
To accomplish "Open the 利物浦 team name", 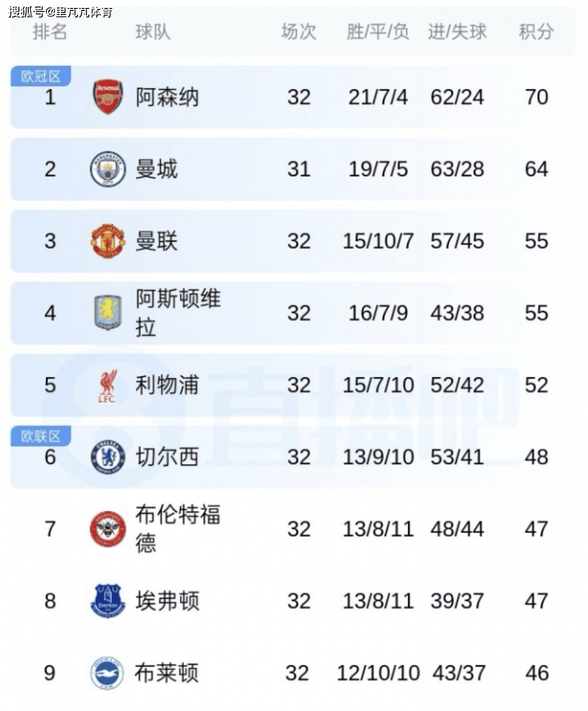I will [167, 385].
